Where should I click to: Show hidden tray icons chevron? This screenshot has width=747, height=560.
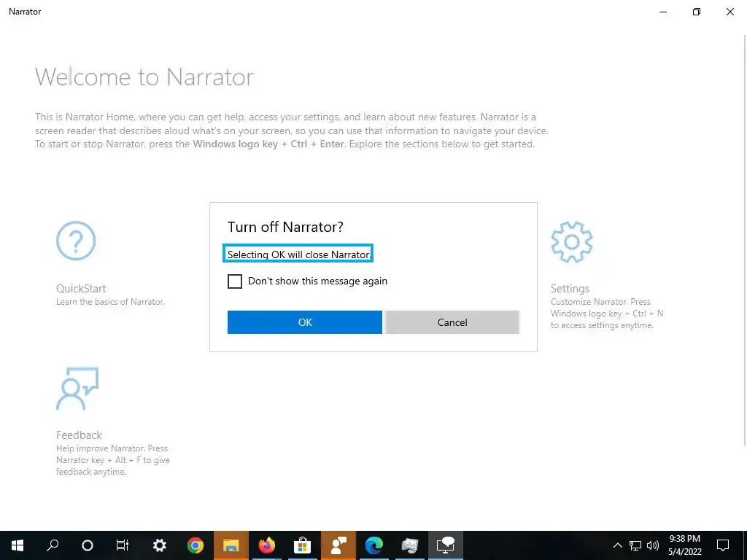click(x=617, y=545)
